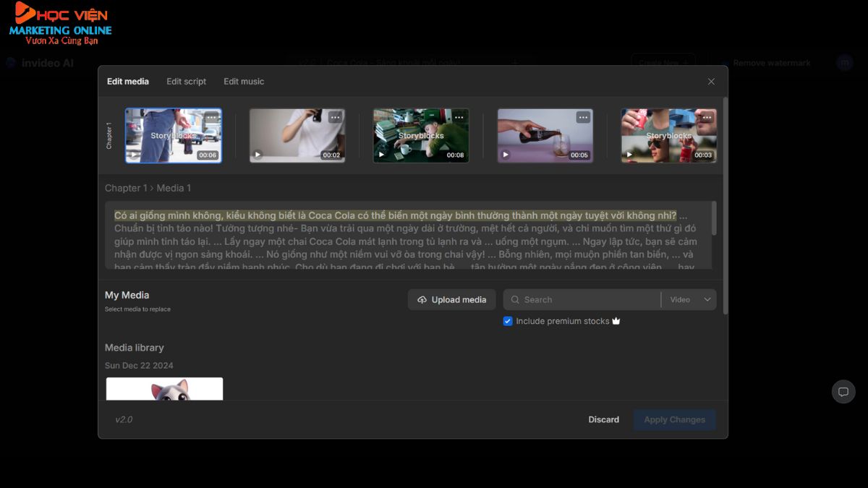Select the first 00:06 Storyblocks clip
Viewport: 868px width, 488px height.
[174, 136]
